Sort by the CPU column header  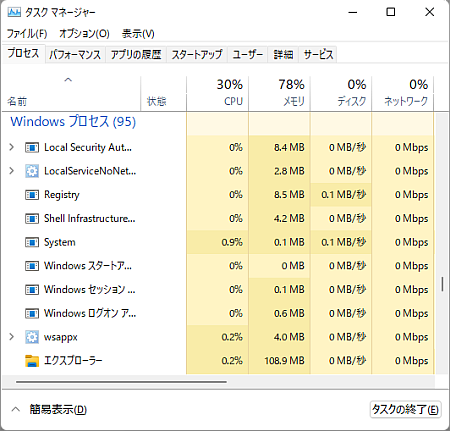(218, 93)
